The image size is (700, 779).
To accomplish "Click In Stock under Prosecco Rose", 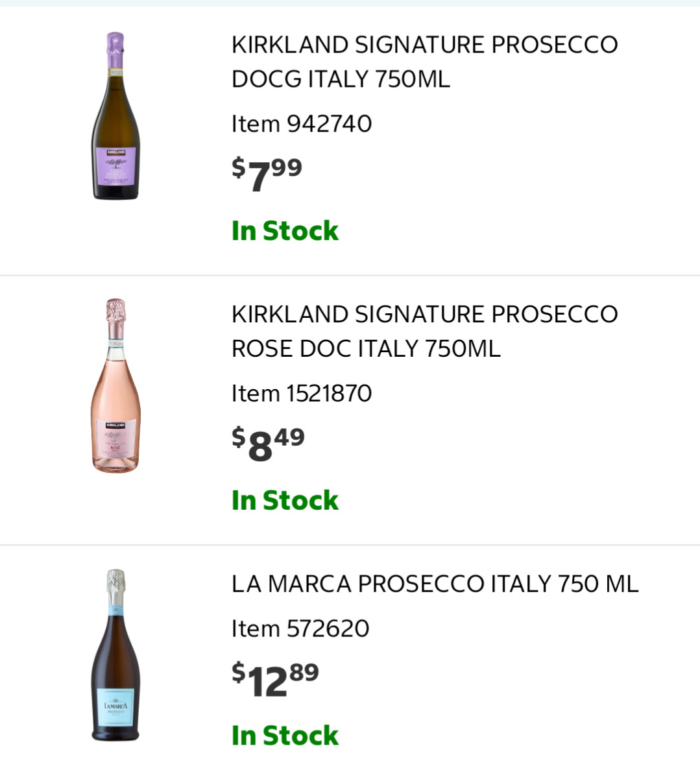I will coord(285,500).
